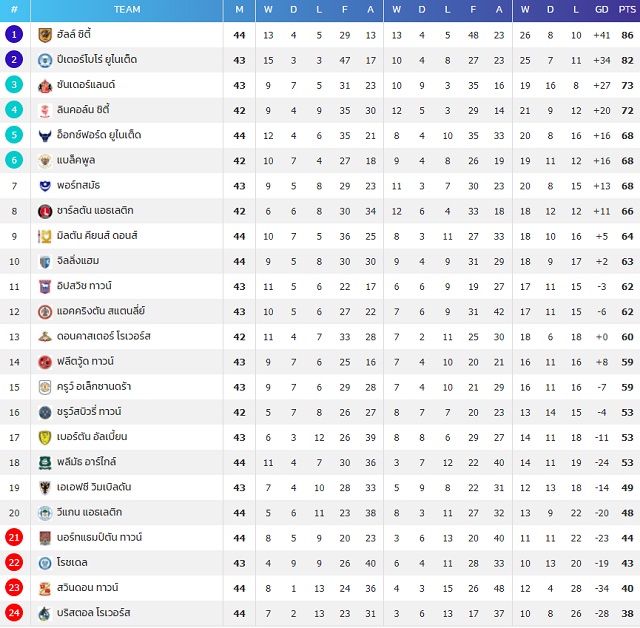Screen dimensions: 640x628
Task: Click the Burton Albion yellow crest
Action: (x=45, y=438)
